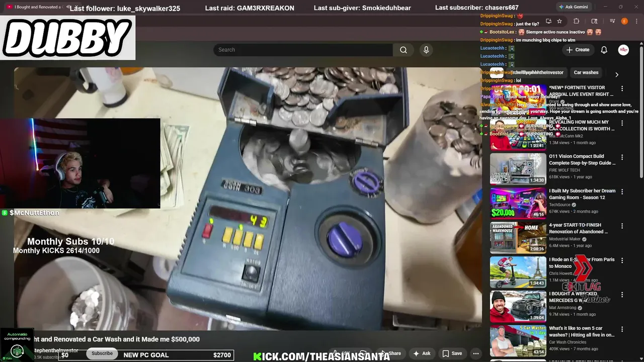644x362 pixels.
Task: Click '9.7M views • 1 month ago' text
Action: tap(572, 314)
